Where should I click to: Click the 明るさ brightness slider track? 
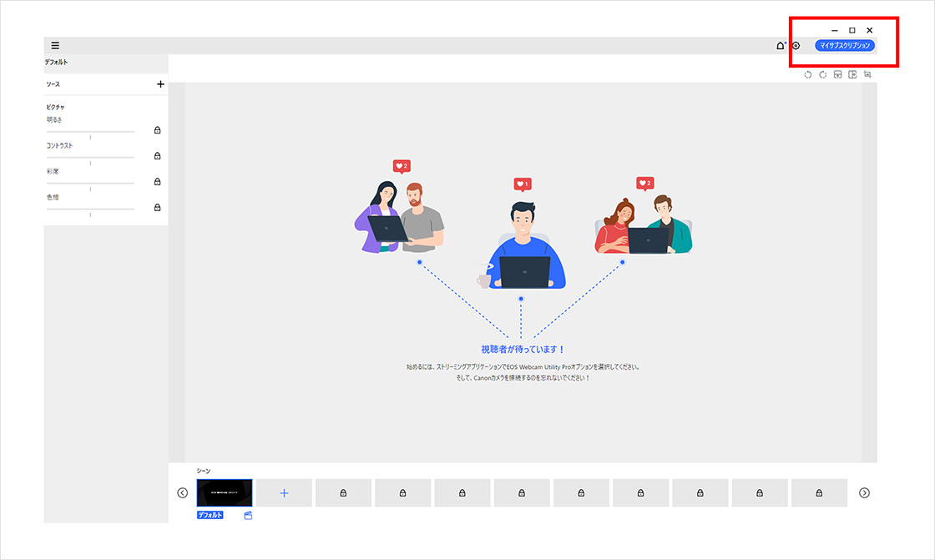90,131
